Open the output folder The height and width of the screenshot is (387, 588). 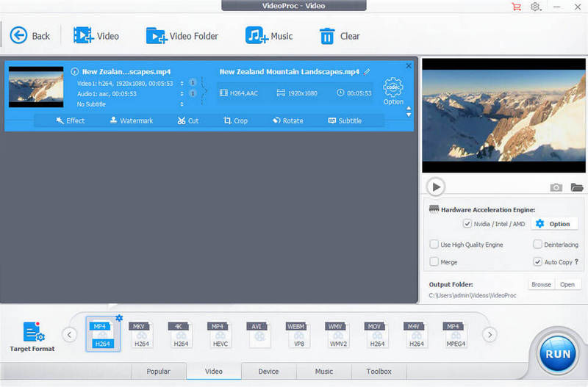(x=567, y=284)
